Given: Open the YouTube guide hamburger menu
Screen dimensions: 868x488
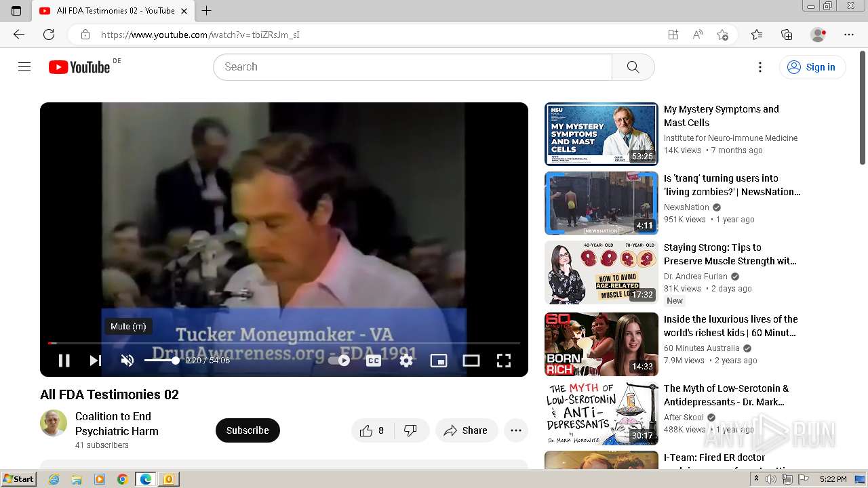Looking at the screenshot, I should click(24, 66).
